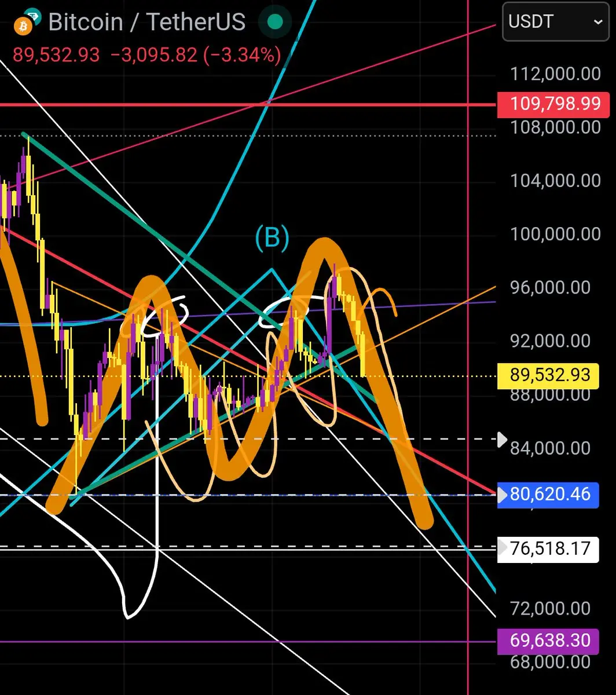Click the −3,095.82 (−3.34%) change text
616x695 pixels.
pyautogui.click(x=196, y=56)
